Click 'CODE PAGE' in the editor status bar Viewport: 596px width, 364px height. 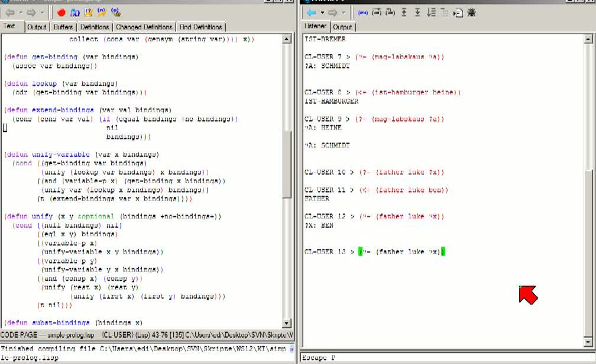19,334
